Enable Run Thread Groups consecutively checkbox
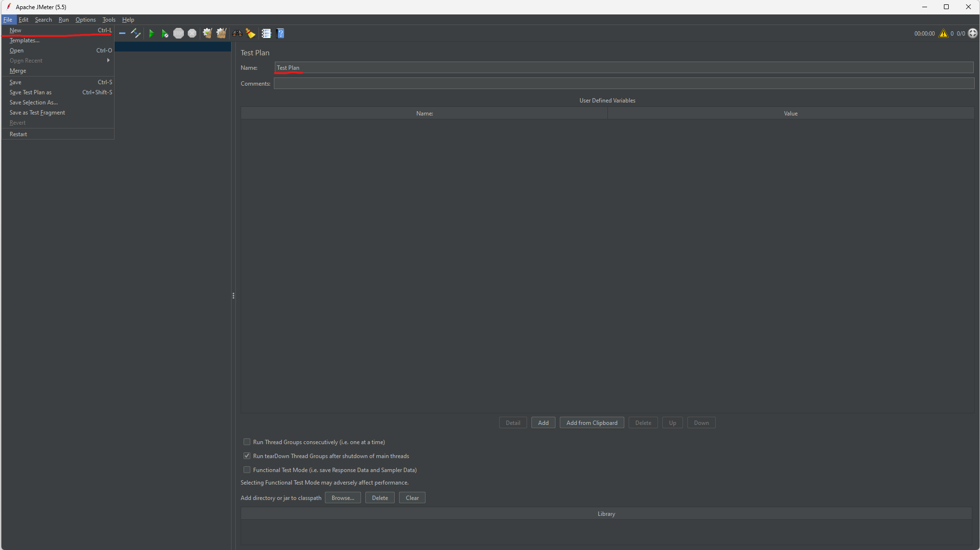This screenshot has width=980, height=550. (247, 442)
